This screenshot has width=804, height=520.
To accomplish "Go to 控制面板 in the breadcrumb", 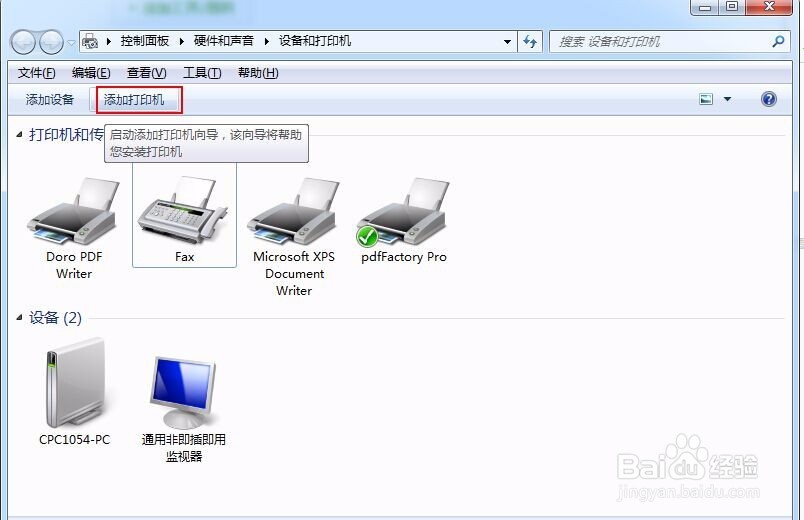I will pyautogui.click(x=145, y=41).
